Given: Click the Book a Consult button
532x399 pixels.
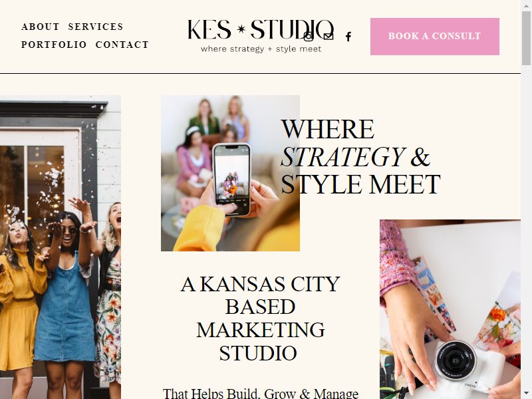Looking at the screenshot, I should (x=435, y=37).
